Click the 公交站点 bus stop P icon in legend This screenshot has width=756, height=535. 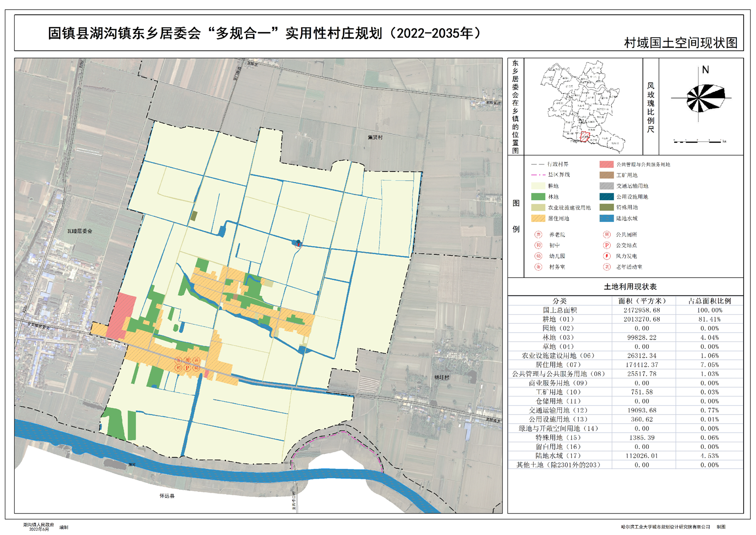click(x=606, y=245)
